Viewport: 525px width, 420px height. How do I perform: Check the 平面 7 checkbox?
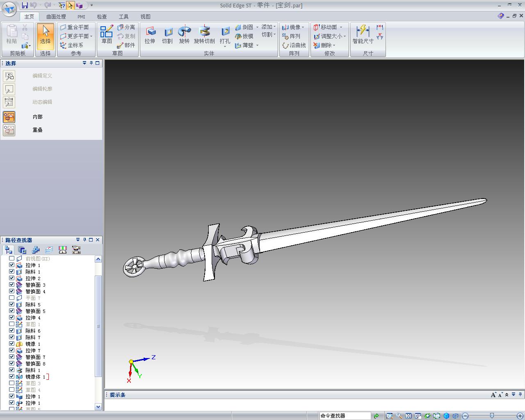[12, 298]
